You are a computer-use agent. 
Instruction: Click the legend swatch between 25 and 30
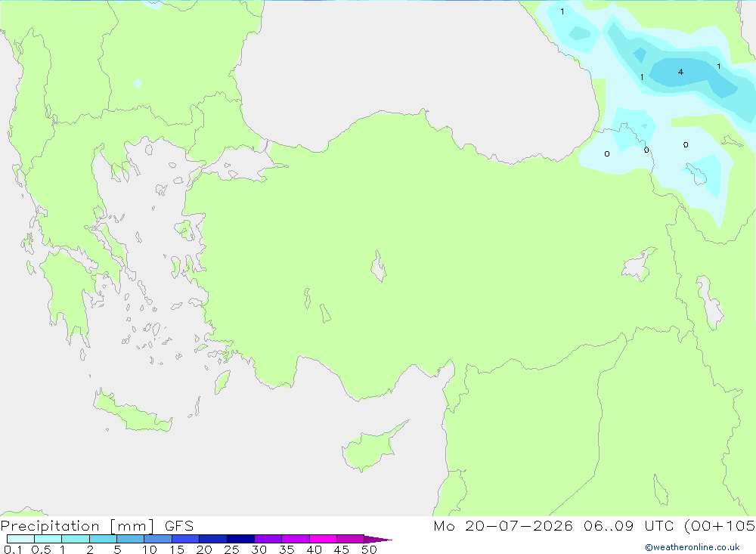tap(240, 539)
